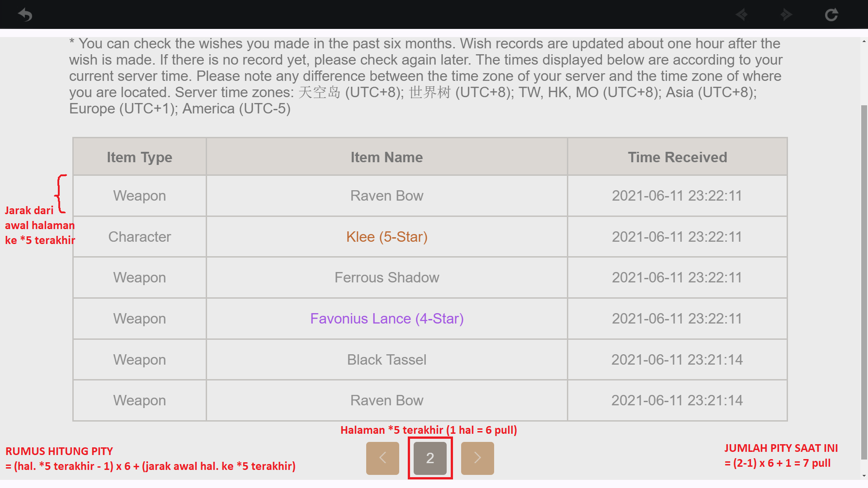
Task: Click the refresh icon
Action: pos(831,15)
